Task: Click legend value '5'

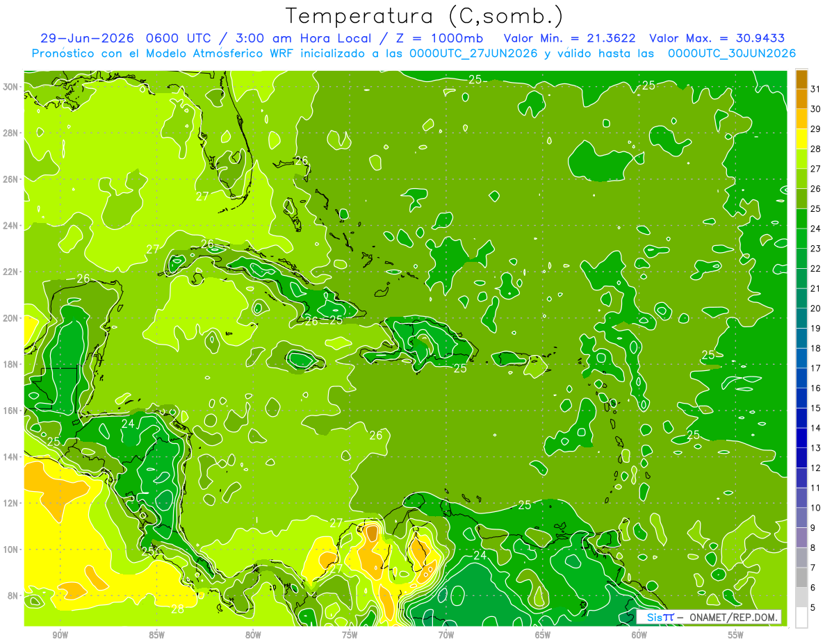Action: coord(813,608)
